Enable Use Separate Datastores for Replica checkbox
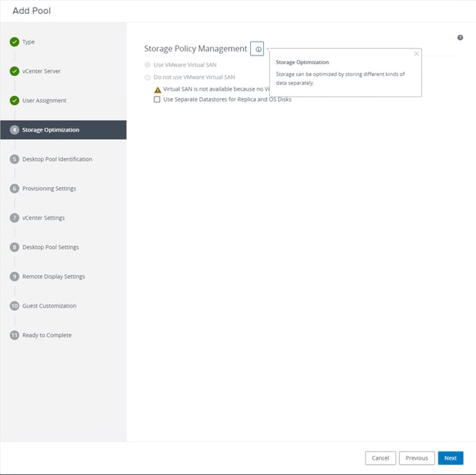This screenshot has height=475, width=476. coord(157,99)
